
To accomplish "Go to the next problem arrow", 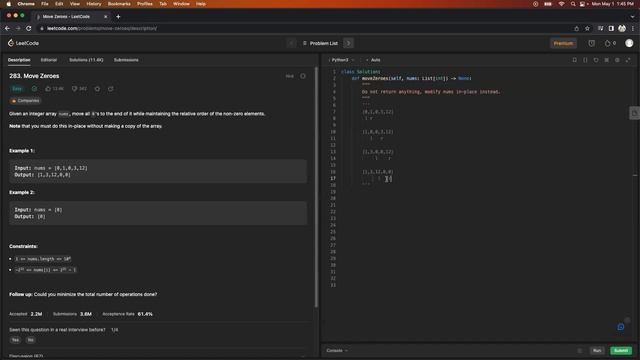I will pos(348,43).
